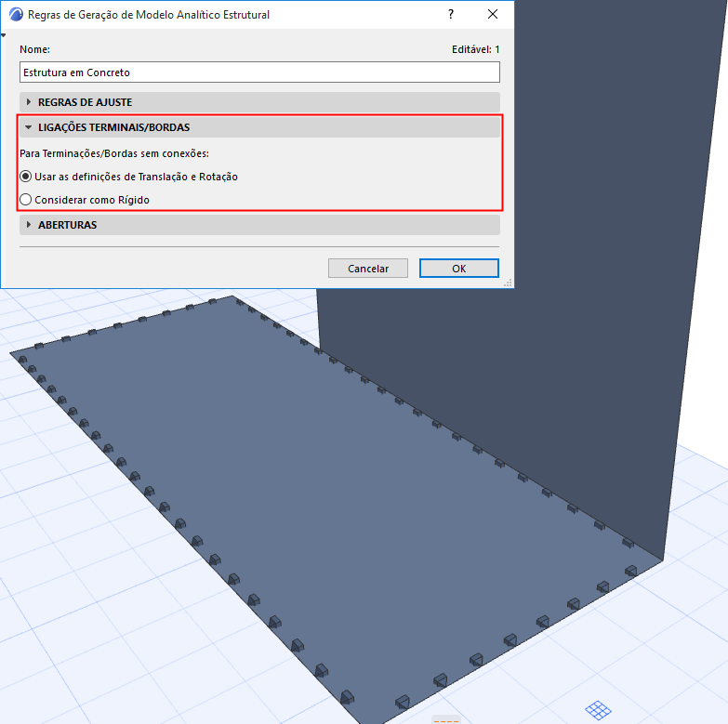Click the Nome field with Estrutura em Concreto

click(259, 72)
